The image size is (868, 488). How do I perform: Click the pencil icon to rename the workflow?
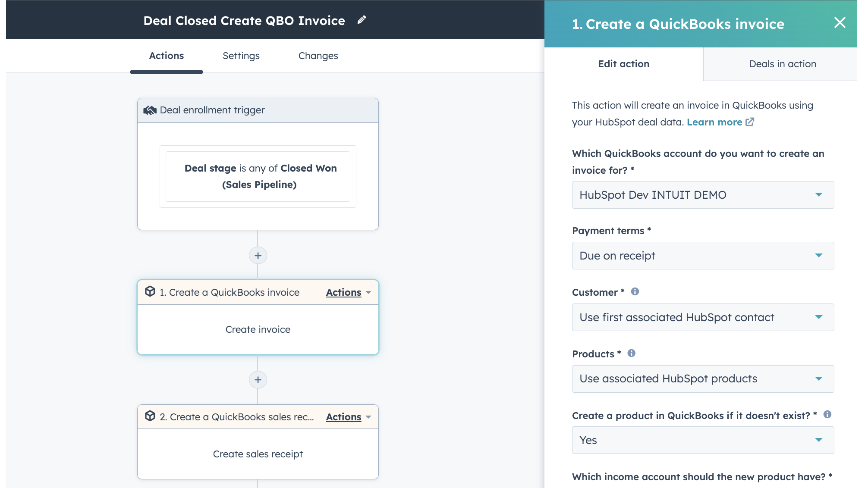tap(362, 20)
